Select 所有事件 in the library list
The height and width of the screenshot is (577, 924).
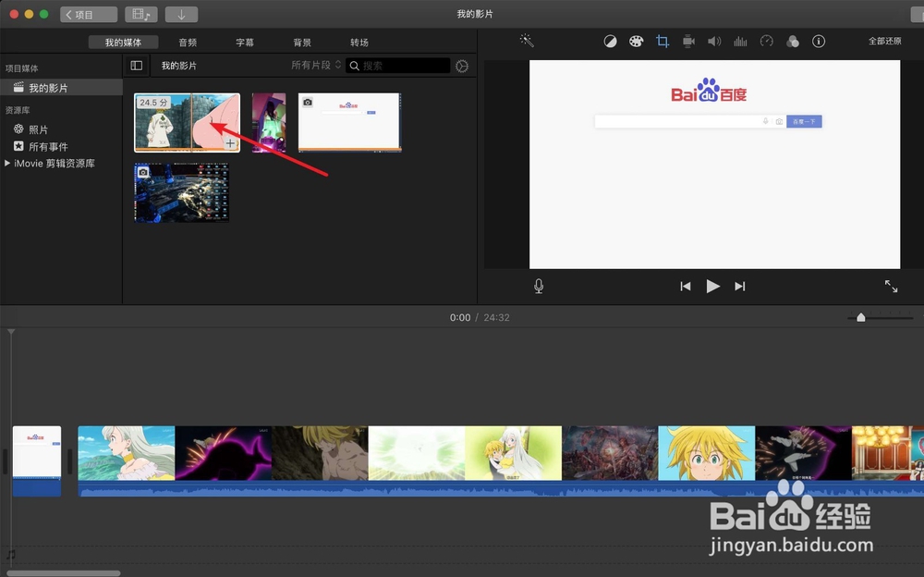(x=41, y=146)
